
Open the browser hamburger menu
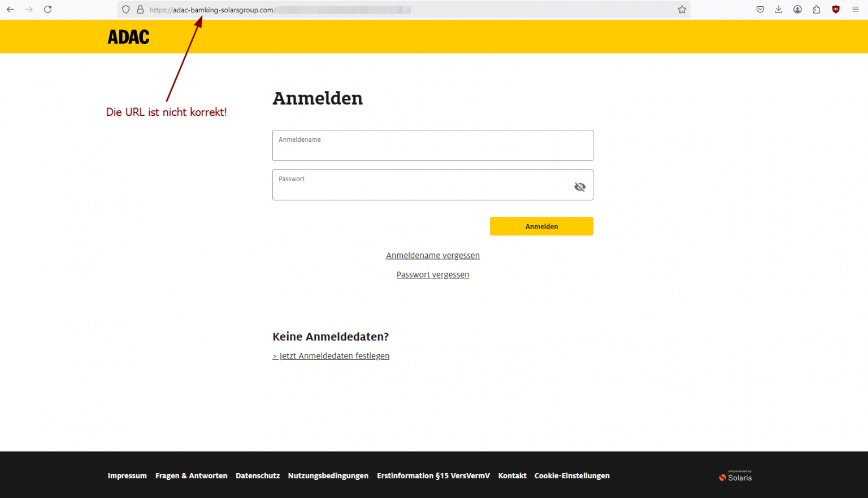point(855,9)
